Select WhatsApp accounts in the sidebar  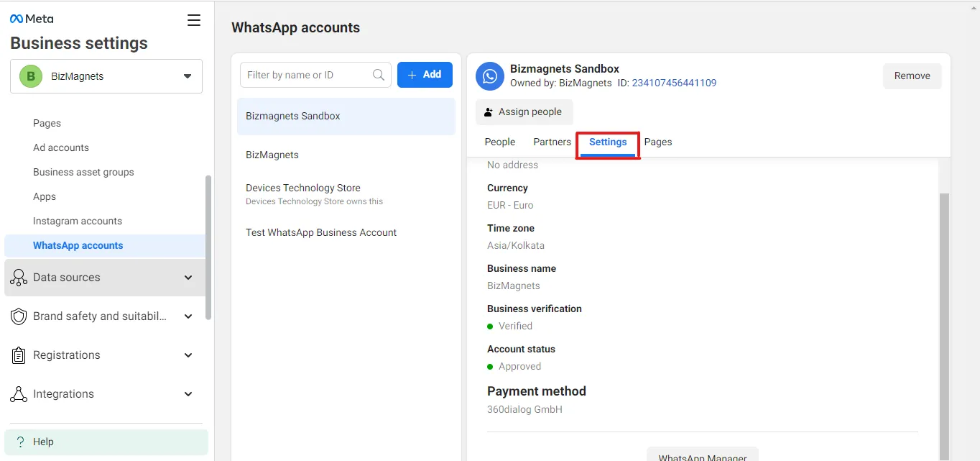pyautogui.click(x=105, y=245)
